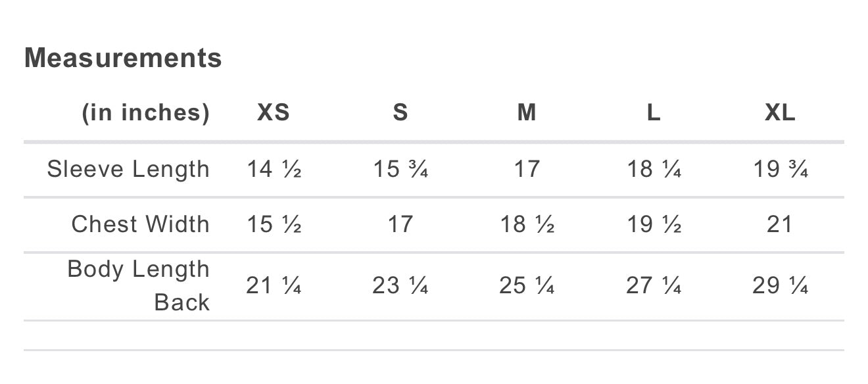Image resolution: width=868 pixels, height=384 pixels.
Task: Click L sleeve length value 18 ¼
Action: pos(654,170)
